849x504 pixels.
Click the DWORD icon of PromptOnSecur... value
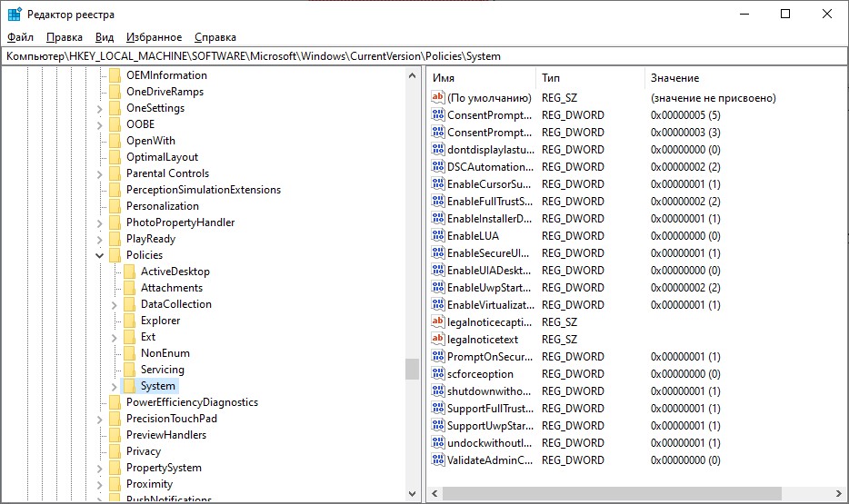437,356
